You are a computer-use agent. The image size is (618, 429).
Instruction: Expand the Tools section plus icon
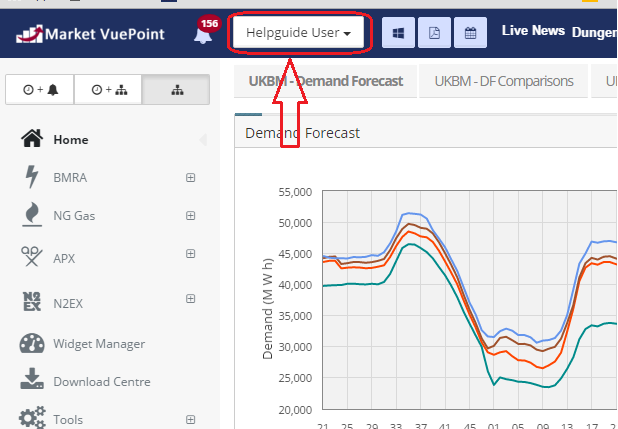(190, 420)
